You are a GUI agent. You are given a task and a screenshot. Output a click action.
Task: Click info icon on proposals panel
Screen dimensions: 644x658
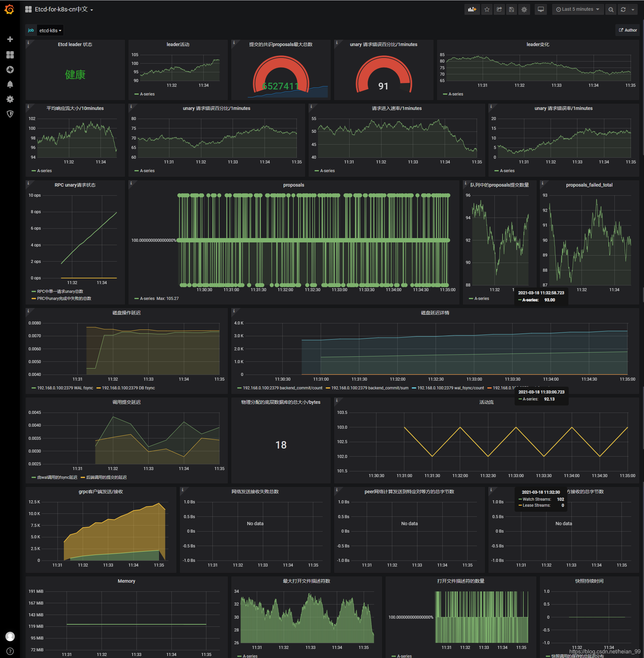point(131,183)
